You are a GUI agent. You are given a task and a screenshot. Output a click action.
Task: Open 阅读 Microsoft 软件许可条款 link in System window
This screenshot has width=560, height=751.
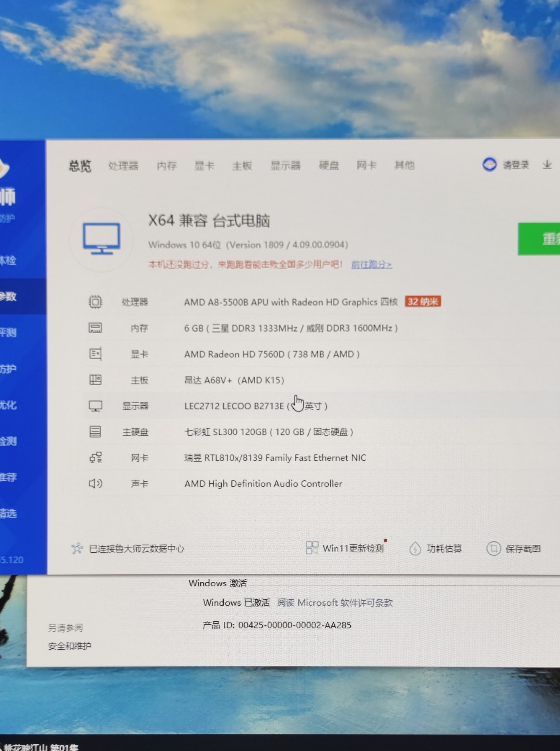(335, 603)
